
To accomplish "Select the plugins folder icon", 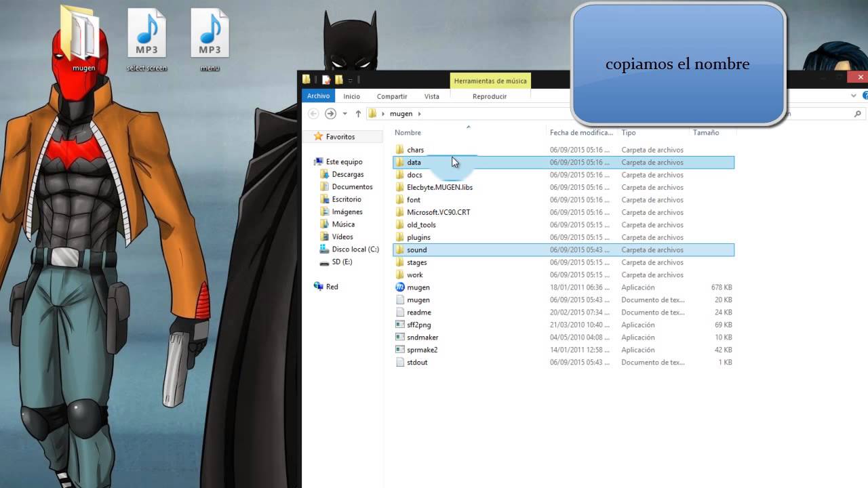I will 400,237.
